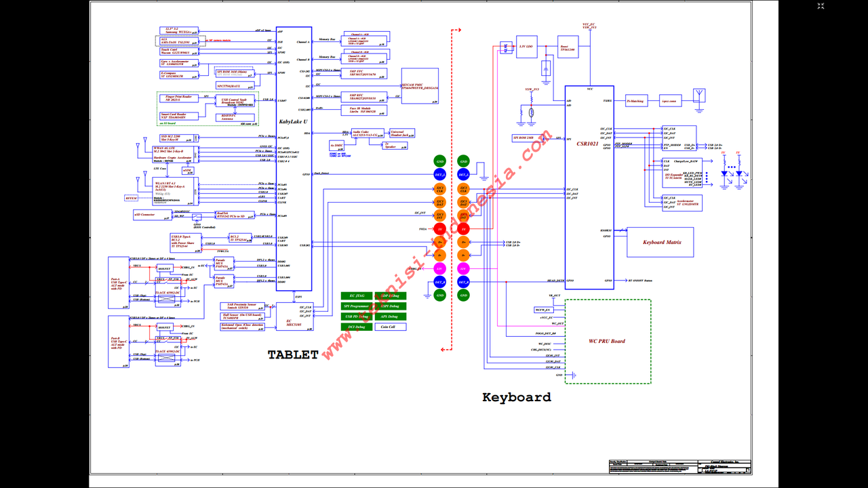Click the green EC JTAG box
The height and width of the screenshot is (488, 868).
357,296
